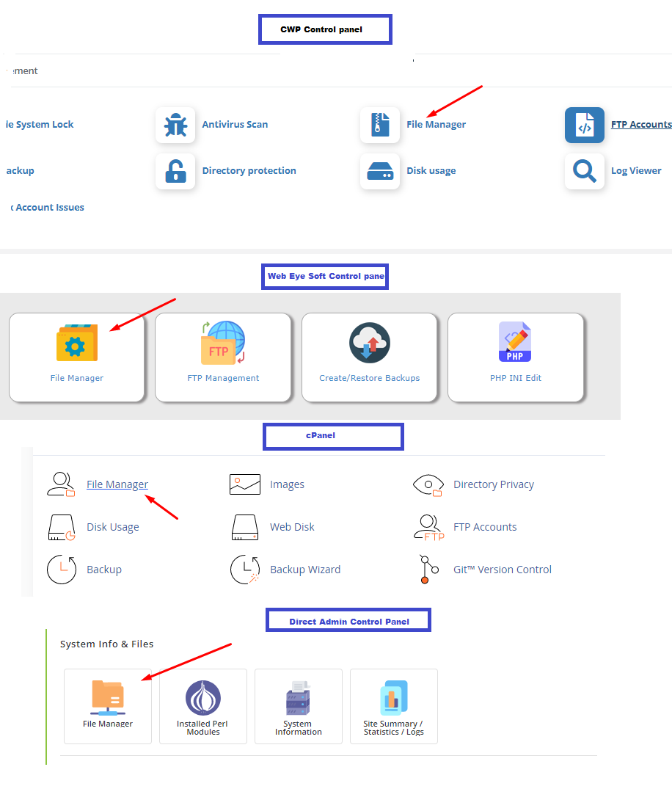Click the Directory protection padlock icon
The height and width of the screenshot is (789, 672).
175,171
